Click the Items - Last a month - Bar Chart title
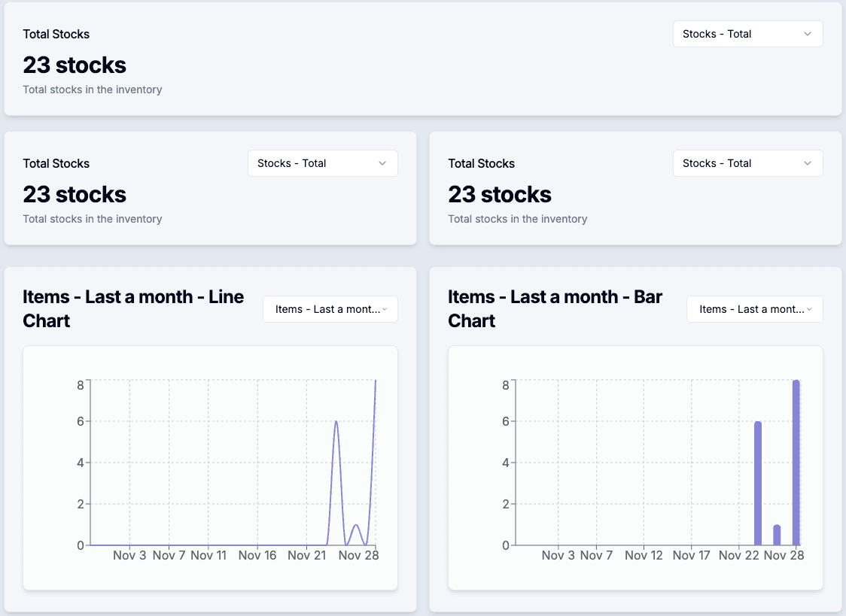The height and width of the screenshot is (616, 846). pos(555,308)
